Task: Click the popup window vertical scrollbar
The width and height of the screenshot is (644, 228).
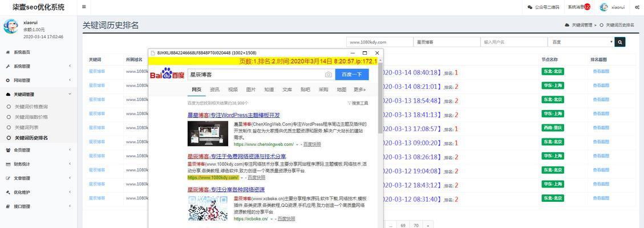Action: [x=380, y=99]
